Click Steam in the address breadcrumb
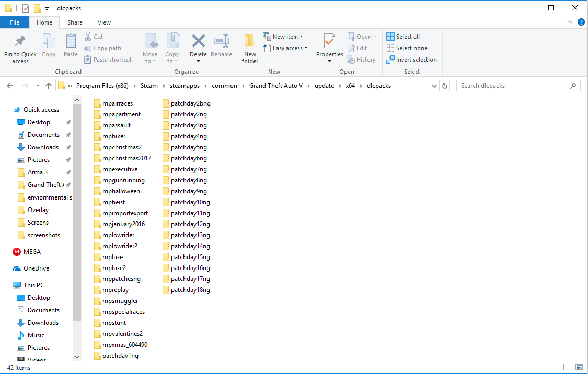The height and width of the screenshot is (374, 588). (149, 86)
